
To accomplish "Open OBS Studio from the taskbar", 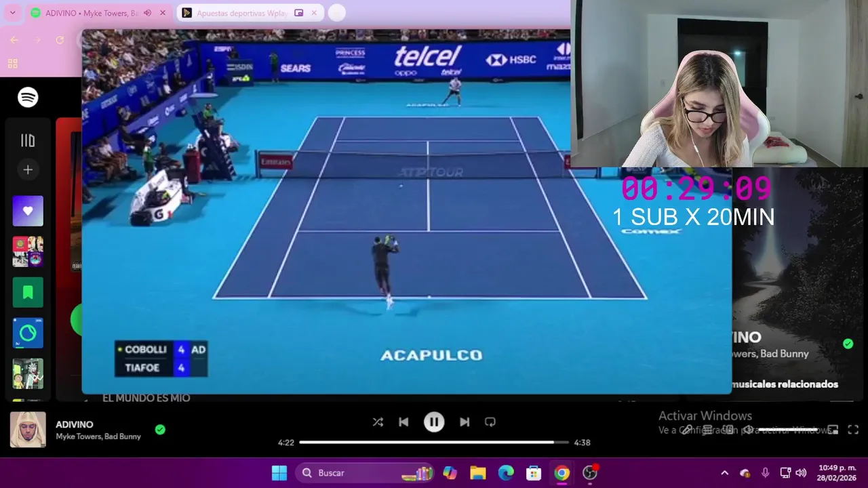I will (590, 473).
